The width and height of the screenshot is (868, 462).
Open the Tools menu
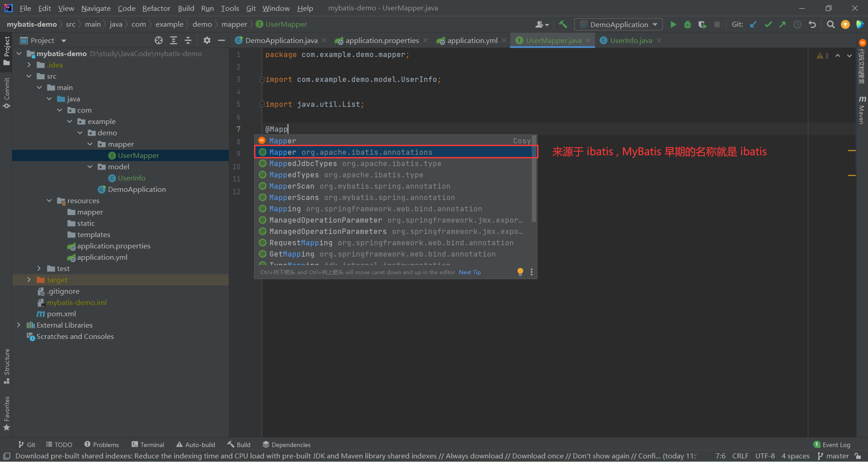pos(230,8)
